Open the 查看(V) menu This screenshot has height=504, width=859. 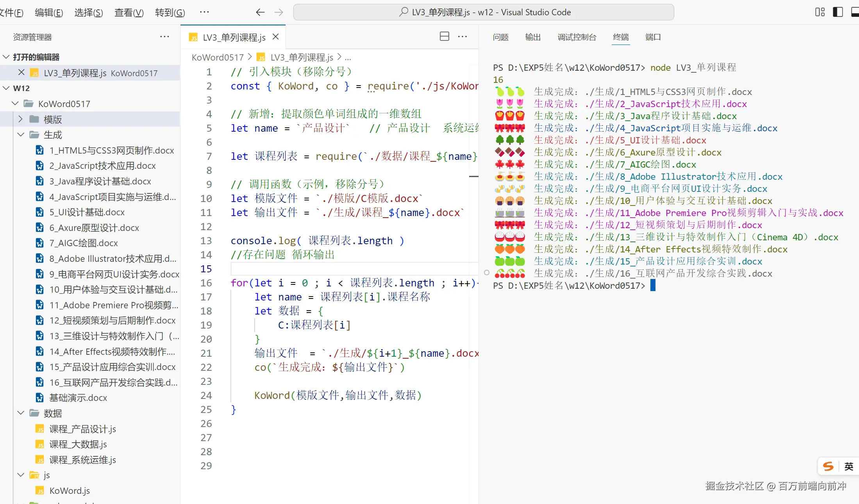pyautogui.click(x=129, y=13)
